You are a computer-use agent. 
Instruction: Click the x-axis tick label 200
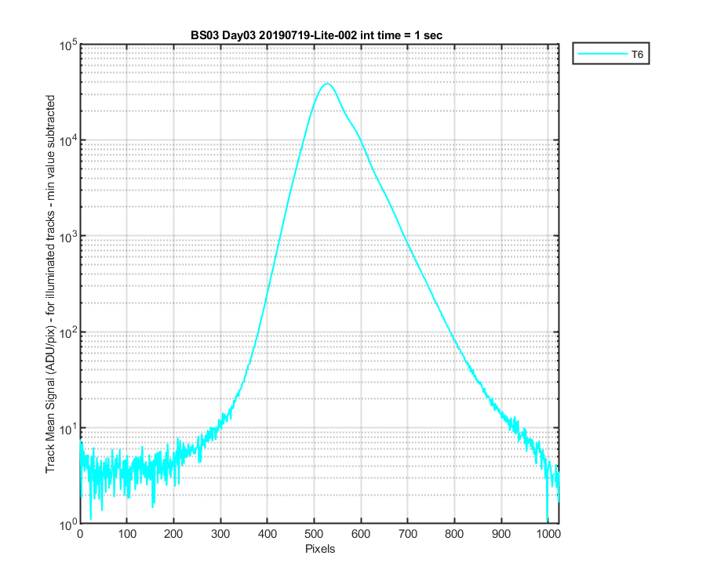pos(173,534)
